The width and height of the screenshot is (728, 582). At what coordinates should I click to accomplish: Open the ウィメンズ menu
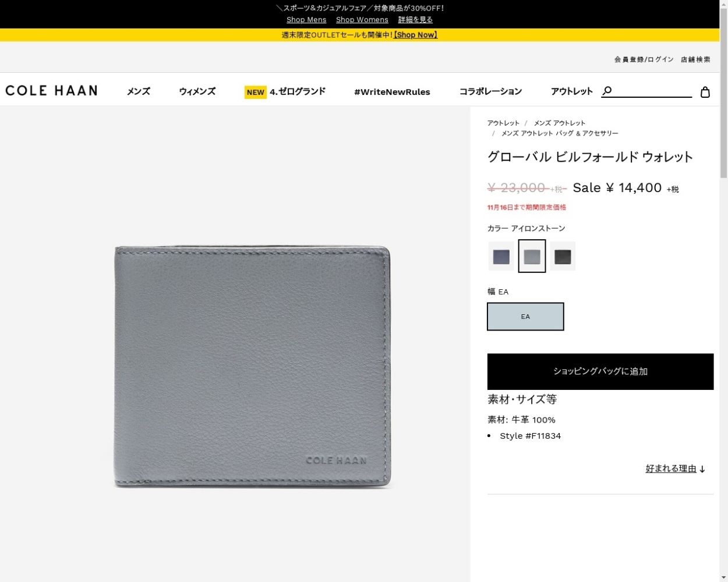[197, 91]
